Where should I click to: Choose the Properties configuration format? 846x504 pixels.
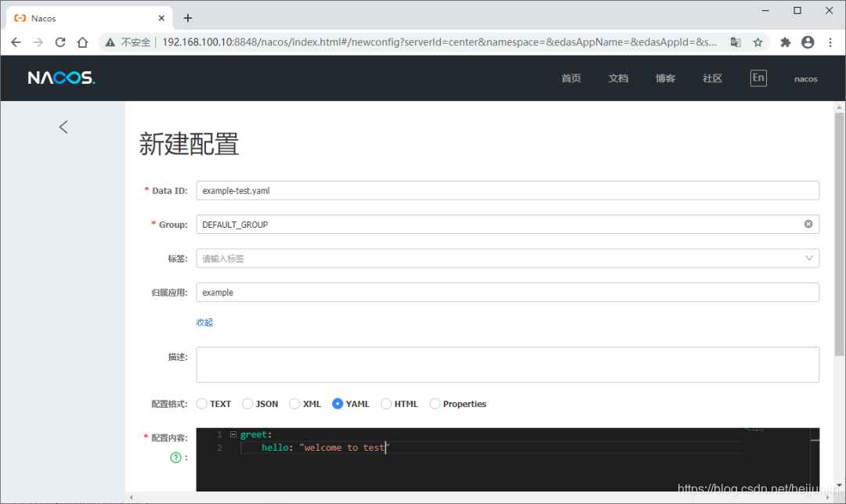(434, 403)
